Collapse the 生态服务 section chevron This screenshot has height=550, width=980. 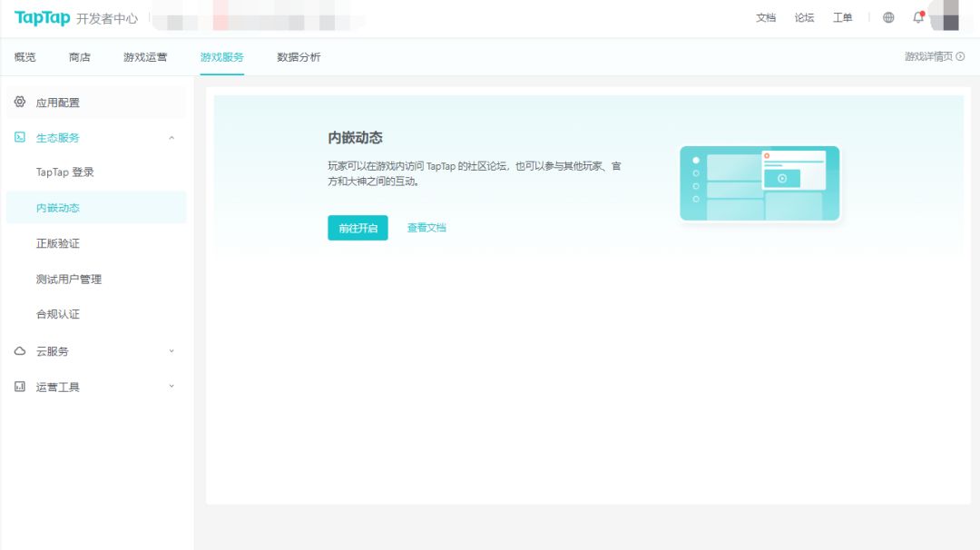point(171,138)
